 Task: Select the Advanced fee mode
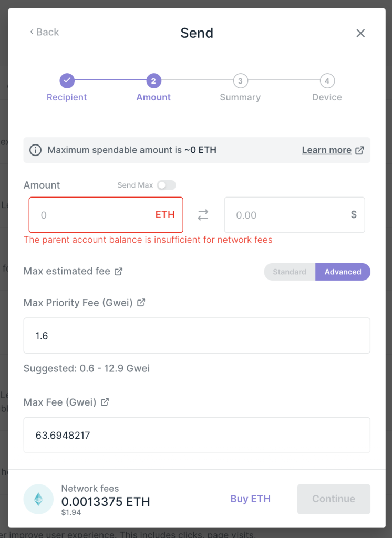point(343,272)
